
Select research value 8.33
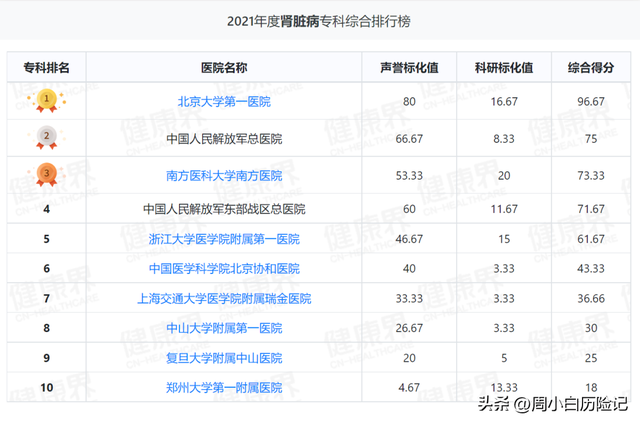[x=504, y=139]
